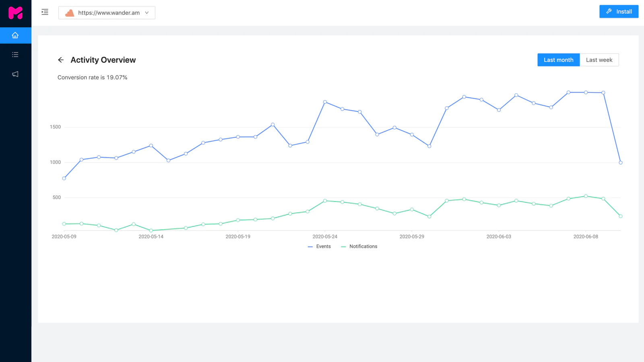Switch to the Last week range
644x362 pixels.
pos(599,60)
